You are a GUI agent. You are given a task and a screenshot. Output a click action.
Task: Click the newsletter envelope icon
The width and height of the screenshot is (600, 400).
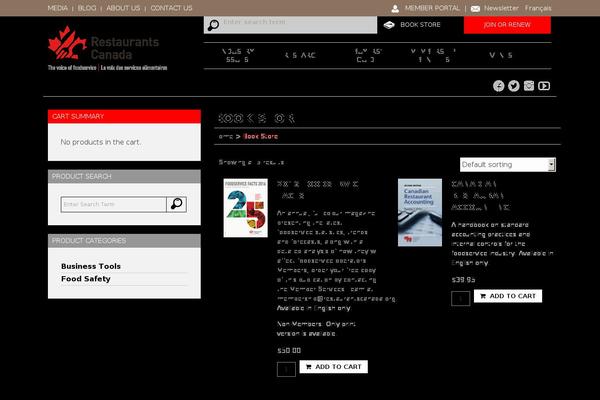(x=475, y=8)
